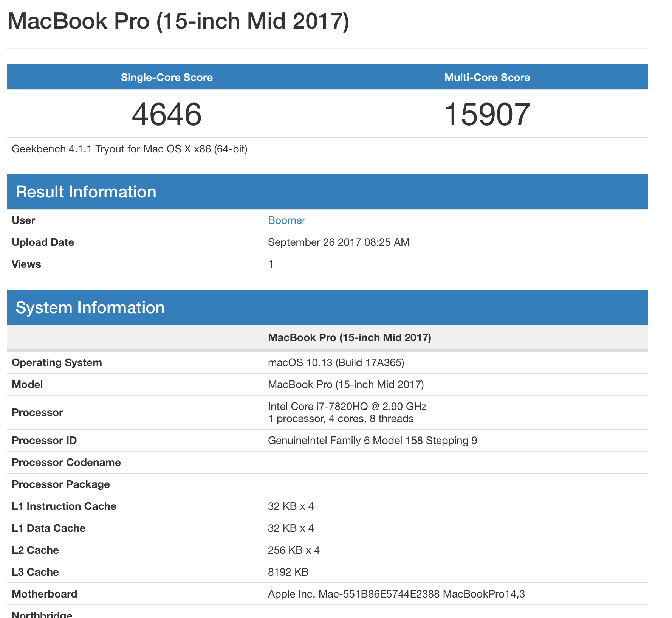The image size is (672, 618).
Task: Click the Single-Core Score header
Action: [167, 77]
